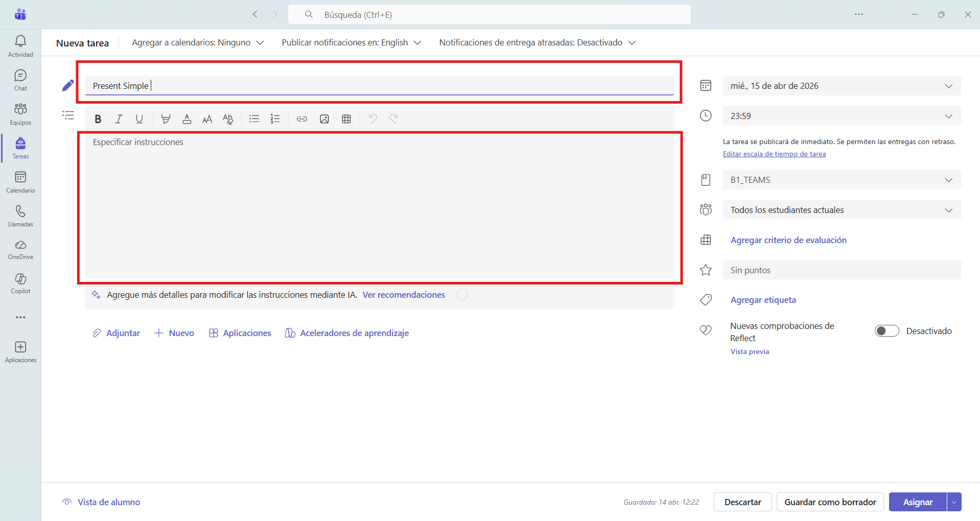Click Editar escala de tiempo de tarea
The width and height of the screenshot is (980, 521).
pos(774,154)
